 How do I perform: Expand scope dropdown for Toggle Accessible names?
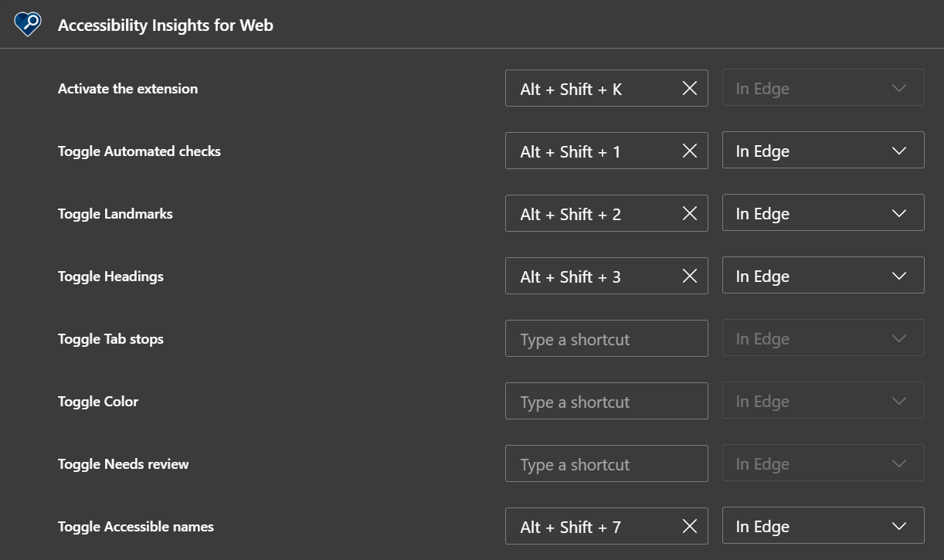[x=823, y=527]
